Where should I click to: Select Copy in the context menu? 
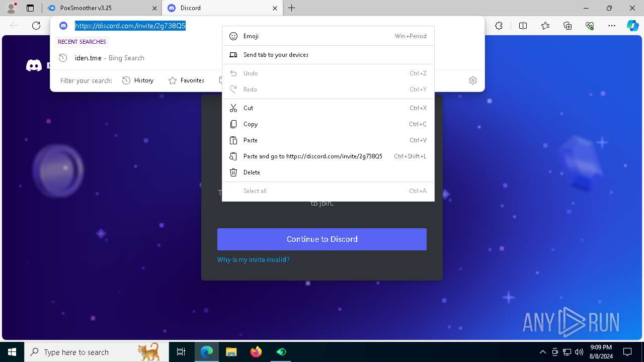[328, 124]
